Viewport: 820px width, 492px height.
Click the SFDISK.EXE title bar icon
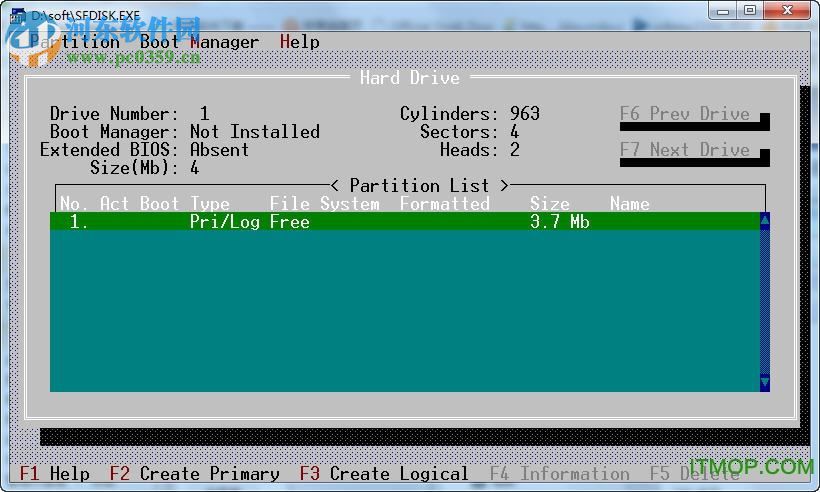(17, 16)
